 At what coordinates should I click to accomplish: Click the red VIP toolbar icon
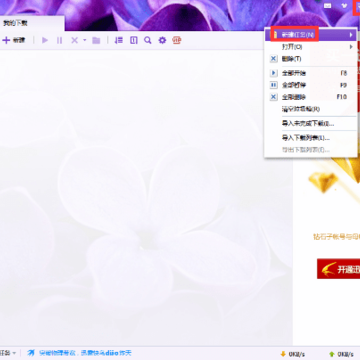[177, 40]
